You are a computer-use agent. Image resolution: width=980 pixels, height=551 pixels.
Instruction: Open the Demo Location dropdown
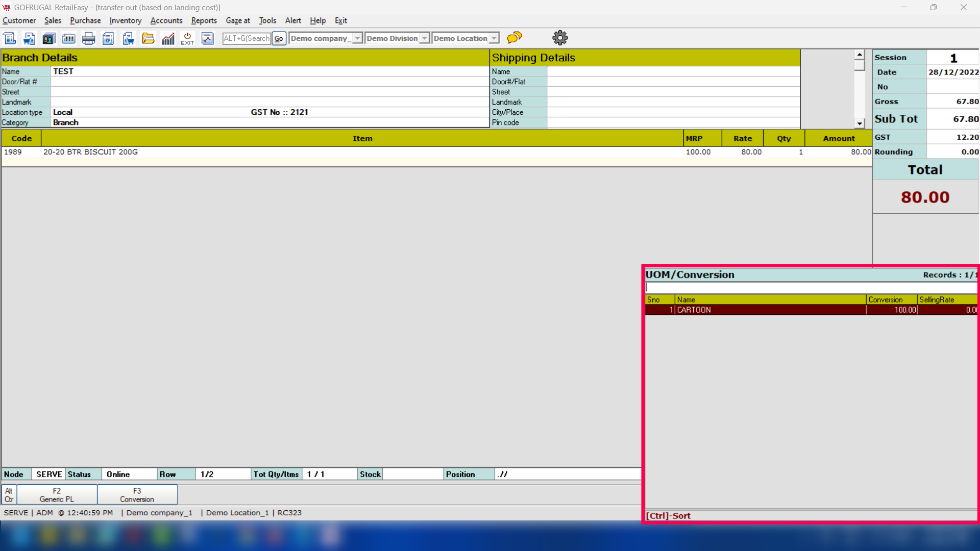tap(494, 38)
